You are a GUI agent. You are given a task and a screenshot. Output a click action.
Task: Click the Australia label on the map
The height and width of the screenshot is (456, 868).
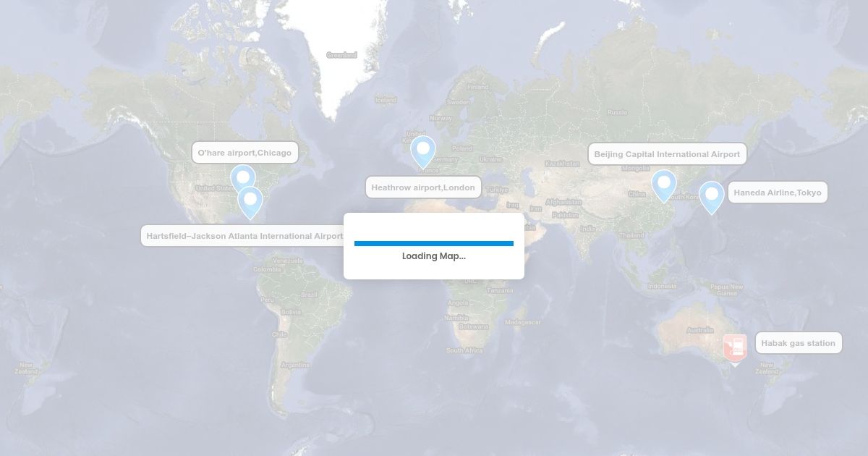(x=699, y=330)
